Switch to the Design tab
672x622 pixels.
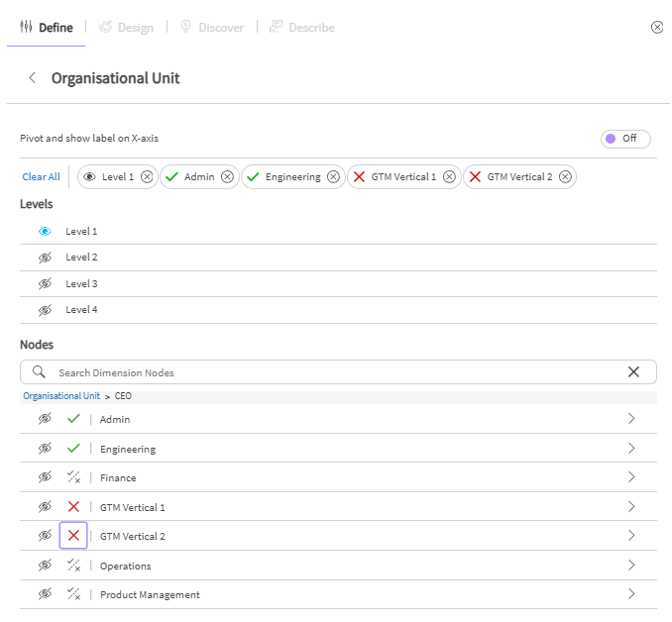(x=126, y=28)
